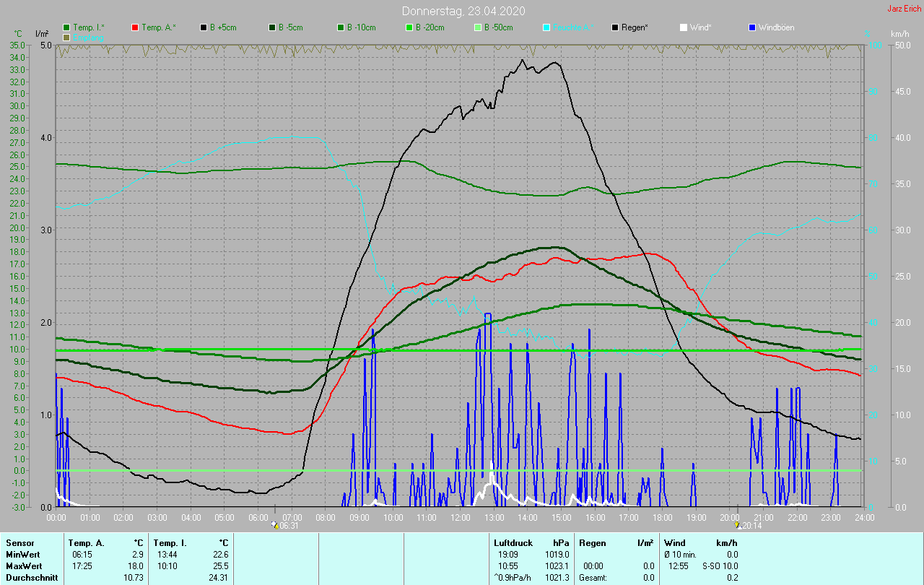
Task: Click the MaxWert row label
Action: coord(25,565)
